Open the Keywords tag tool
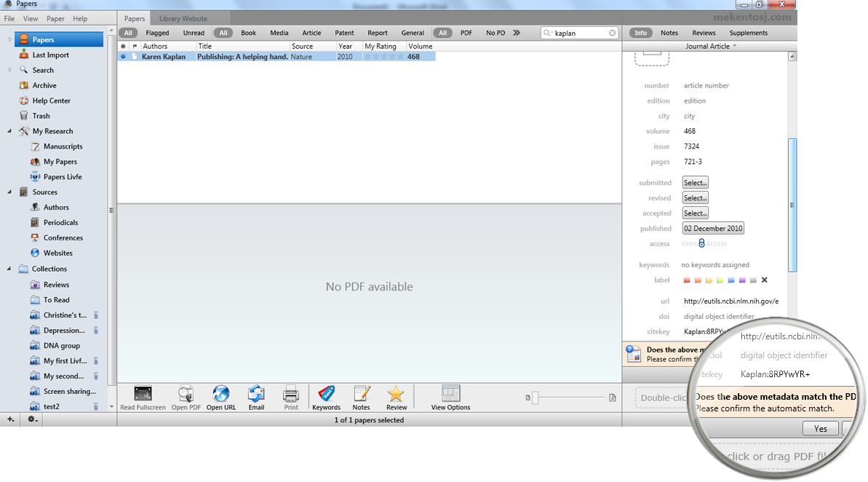Screen dimensions: 868x482 point(326,398)
